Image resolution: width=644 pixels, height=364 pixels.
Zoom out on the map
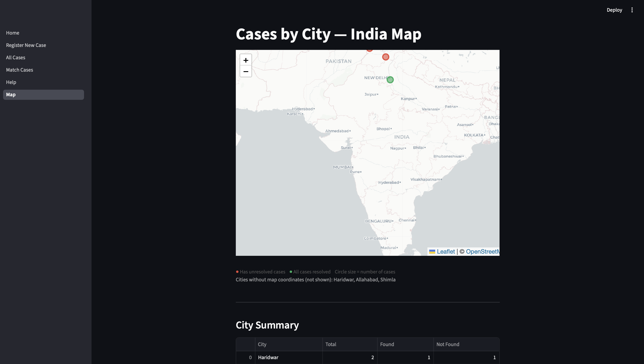click(x=245, y=71)
